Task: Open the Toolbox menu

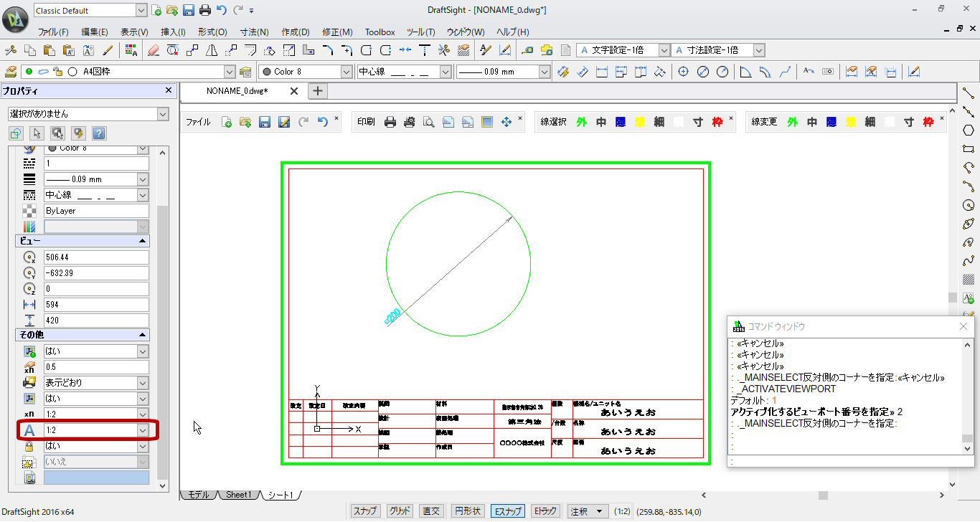Action: (380, 32)
